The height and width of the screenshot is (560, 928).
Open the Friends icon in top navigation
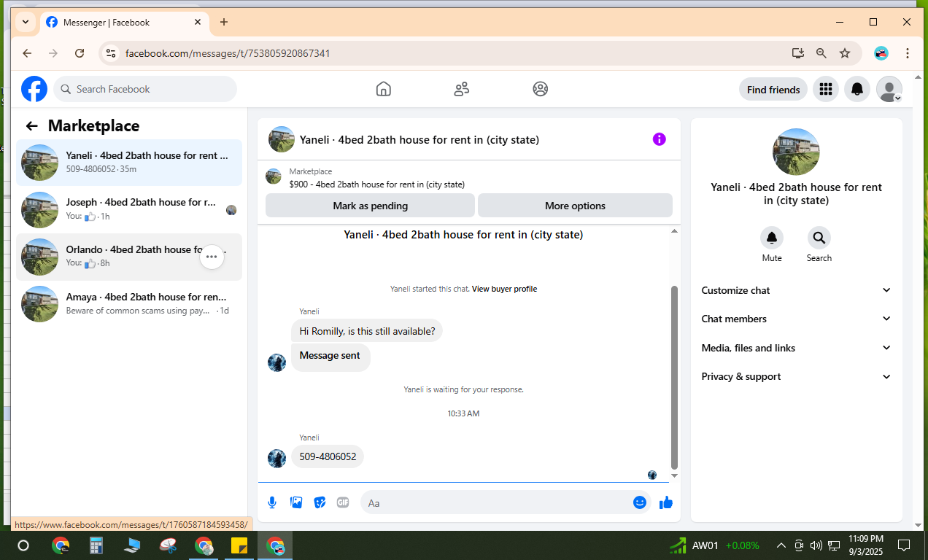(462, 89)
